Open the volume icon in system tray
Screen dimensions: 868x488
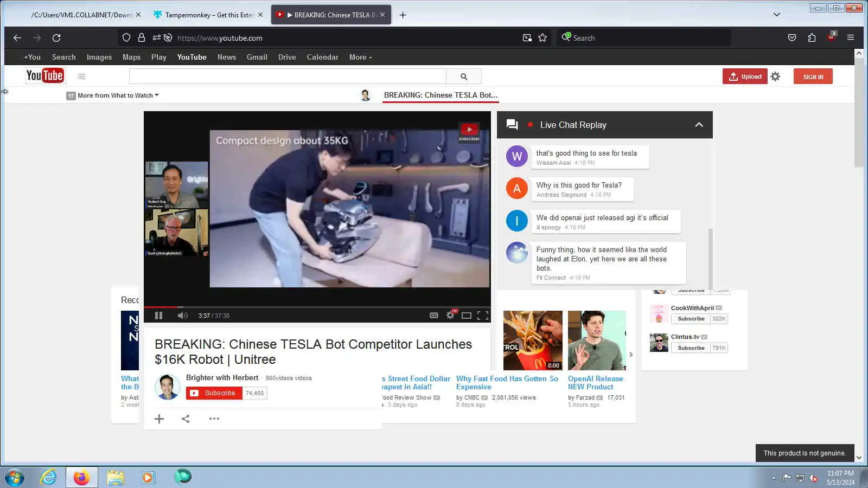tap(813, 478)
